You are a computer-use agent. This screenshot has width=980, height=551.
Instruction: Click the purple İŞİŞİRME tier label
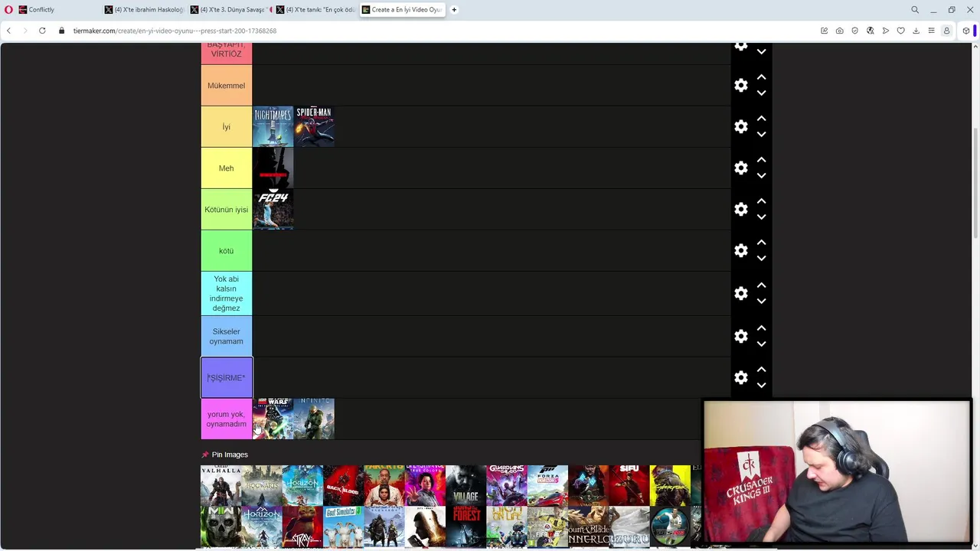226,378
